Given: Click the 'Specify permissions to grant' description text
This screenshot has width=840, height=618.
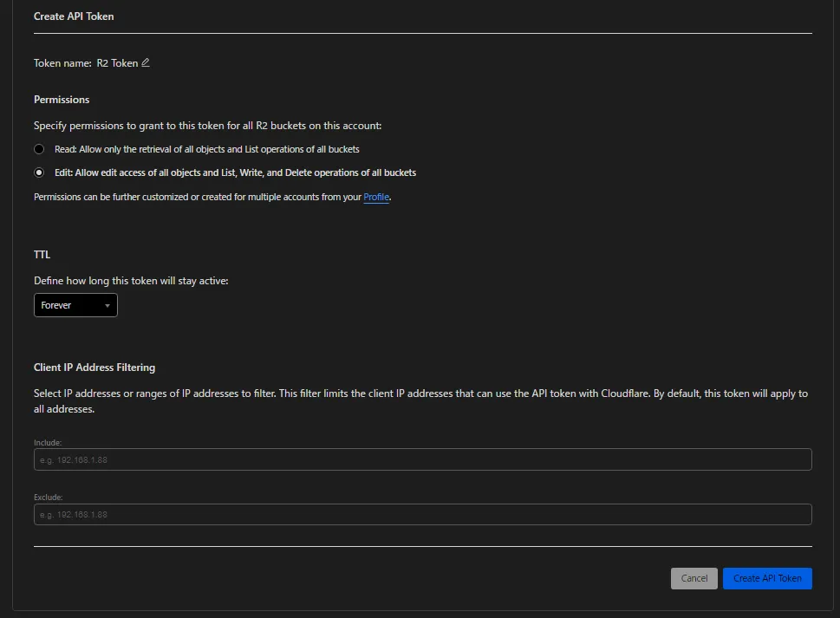Looking at the screenshot, I should [208, 126].
